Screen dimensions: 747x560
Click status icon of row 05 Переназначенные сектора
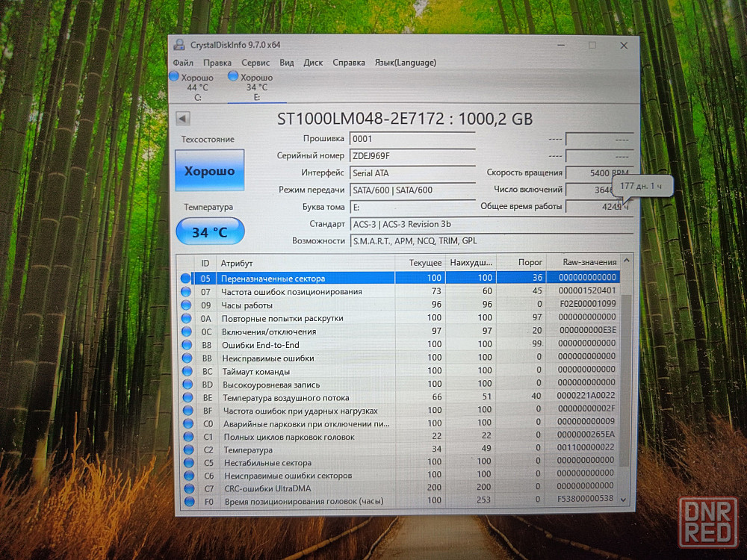(185, 279)
